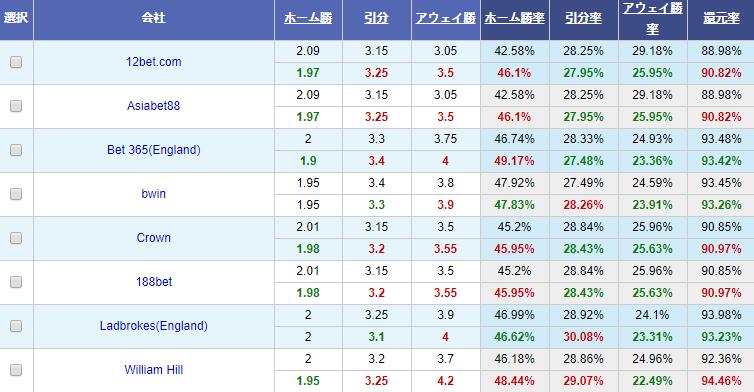The height and width of the screenshot is (392, 754).
Task: Tick the checkbox for 12bet.com
Action: click(x=16, y=62)
